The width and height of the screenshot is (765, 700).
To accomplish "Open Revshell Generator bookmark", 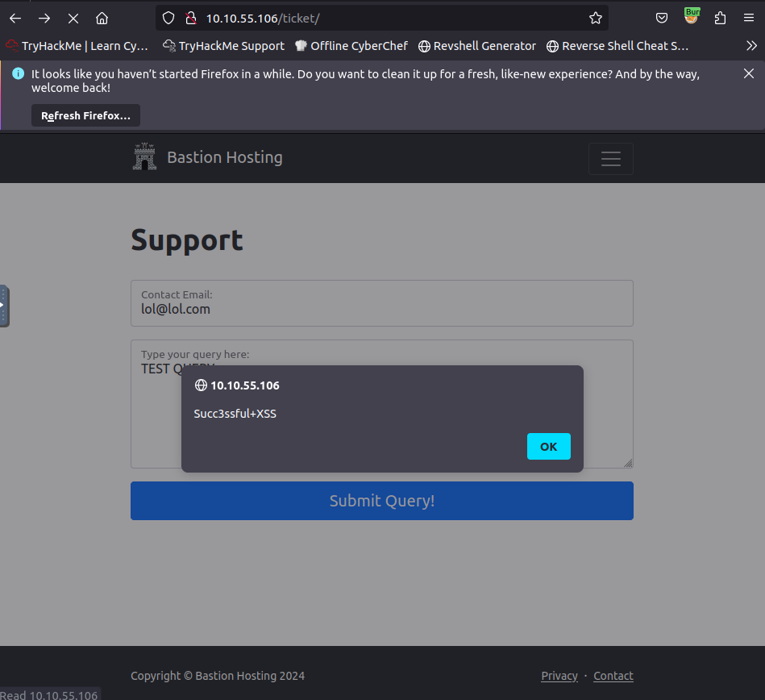I will tap(476, 46).
